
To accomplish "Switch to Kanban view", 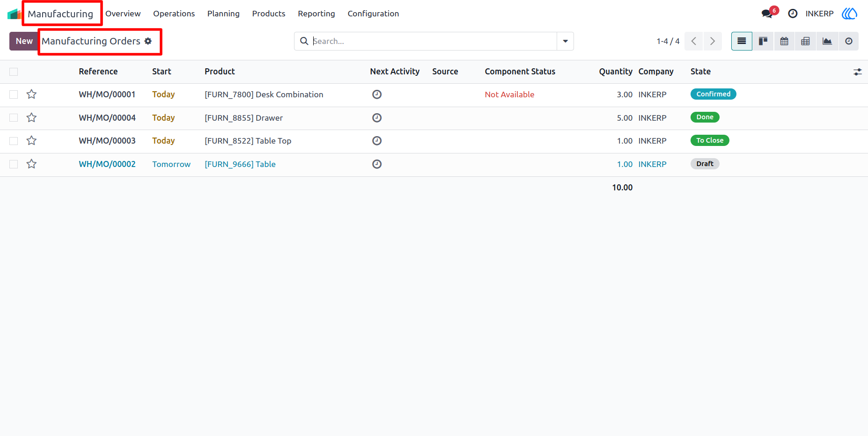I will click(763, 41).
